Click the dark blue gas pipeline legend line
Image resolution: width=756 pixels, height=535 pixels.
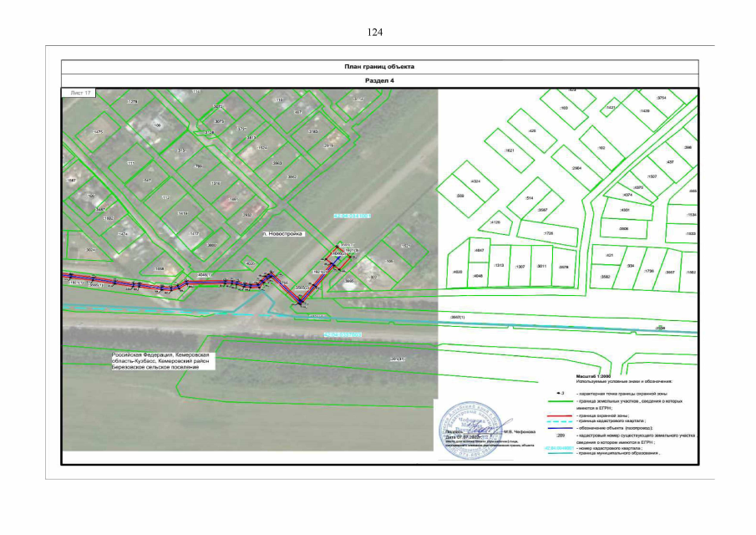pyautogui.click(x=559, y=427)
